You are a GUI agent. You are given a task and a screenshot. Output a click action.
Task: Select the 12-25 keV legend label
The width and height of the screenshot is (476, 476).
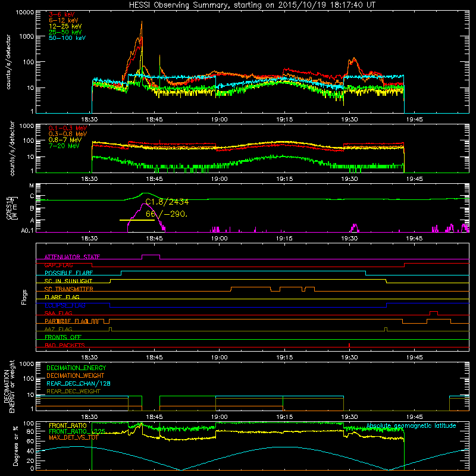(65, 26)
